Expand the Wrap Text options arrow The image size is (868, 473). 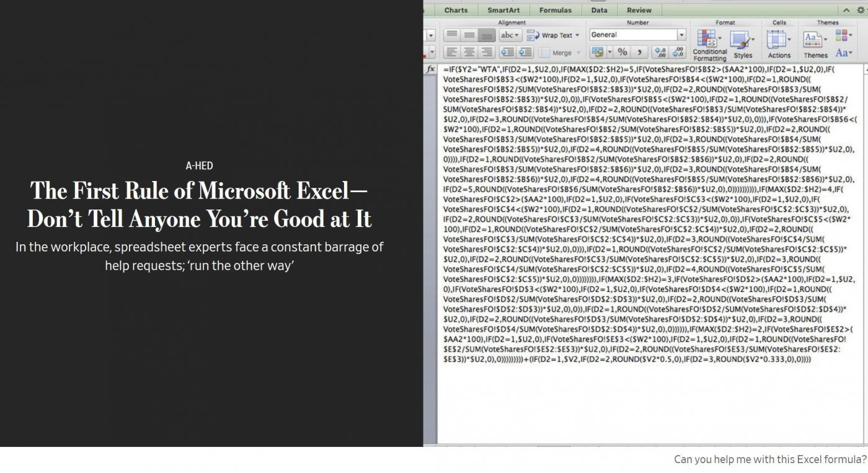(577, 35)
